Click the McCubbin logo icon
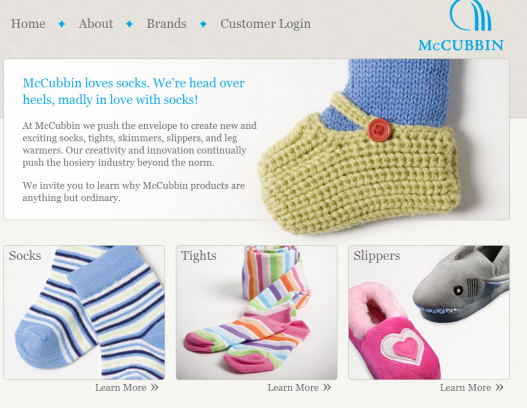This screenshot has height=408, width=527. click(471, 15)
